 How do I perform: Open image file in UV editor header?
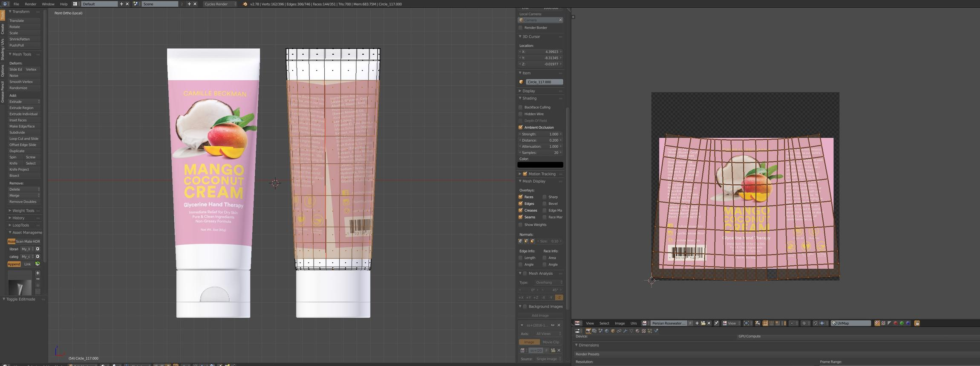pos(703,323)
